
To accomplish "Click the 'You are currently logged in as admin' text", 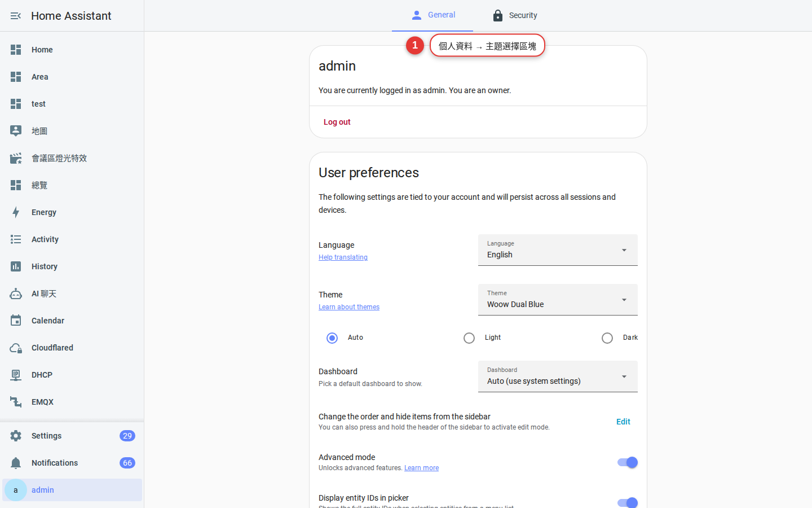I will click(415, 90).
